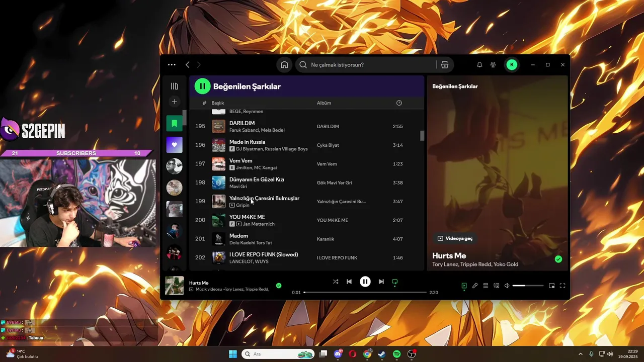Open the Tory Lanez artist link in right panel
Screen dimensions: 644x362
pos(444,264)
